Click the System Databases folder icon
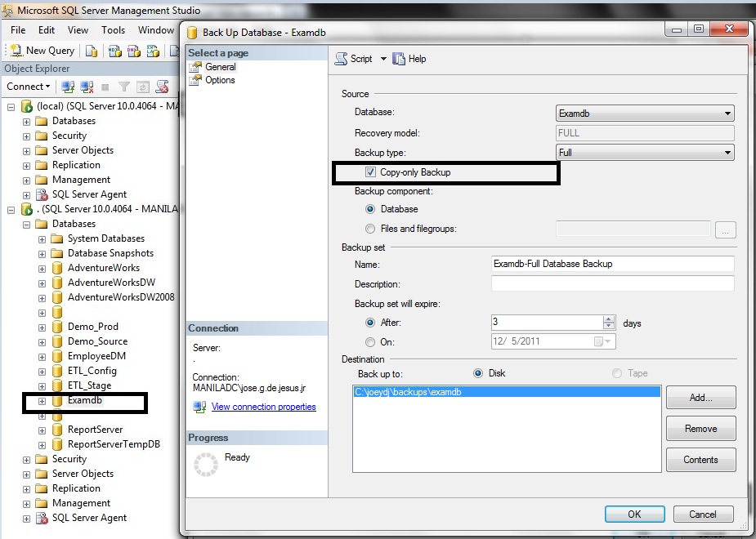This screenshot has width=756, height=539. point(57,238)
